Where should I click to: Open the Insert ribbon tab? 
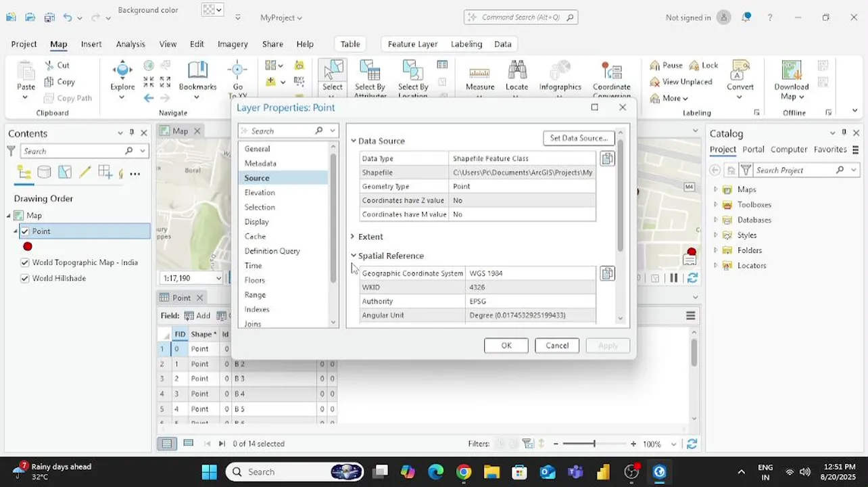click(x=91, y=44)
